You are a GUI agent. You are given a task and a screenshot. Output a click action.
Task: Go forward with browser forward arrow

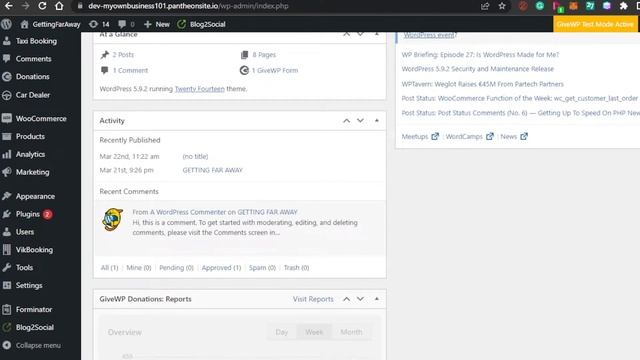[x=25, y=6]
